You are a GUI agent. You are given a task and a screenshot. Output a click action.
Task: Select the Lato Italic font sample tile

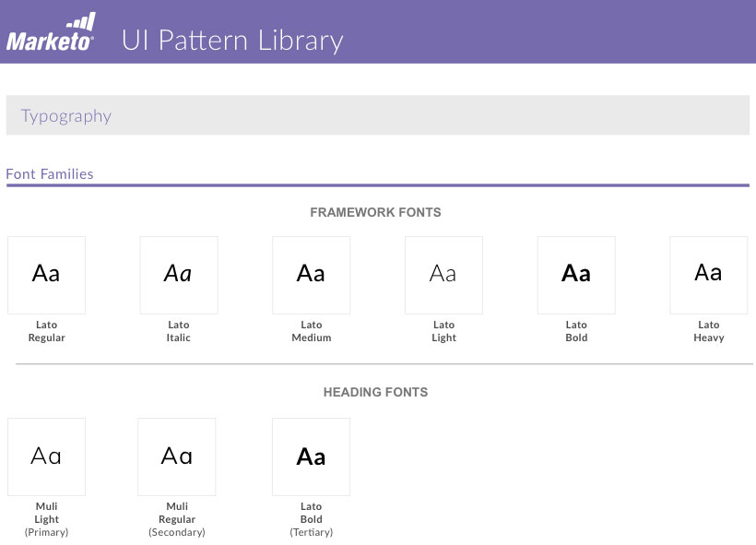click(179, 275)
